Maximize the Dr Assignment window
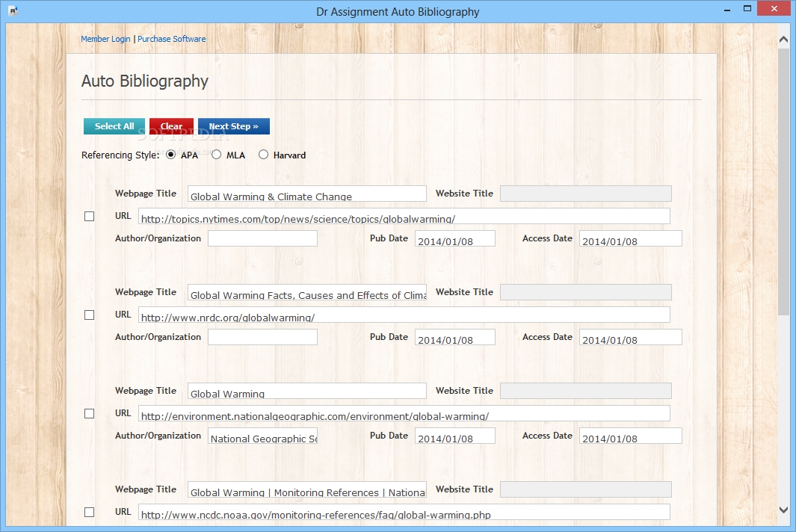This screenshot has height=532, width=796. pos(747,9)
